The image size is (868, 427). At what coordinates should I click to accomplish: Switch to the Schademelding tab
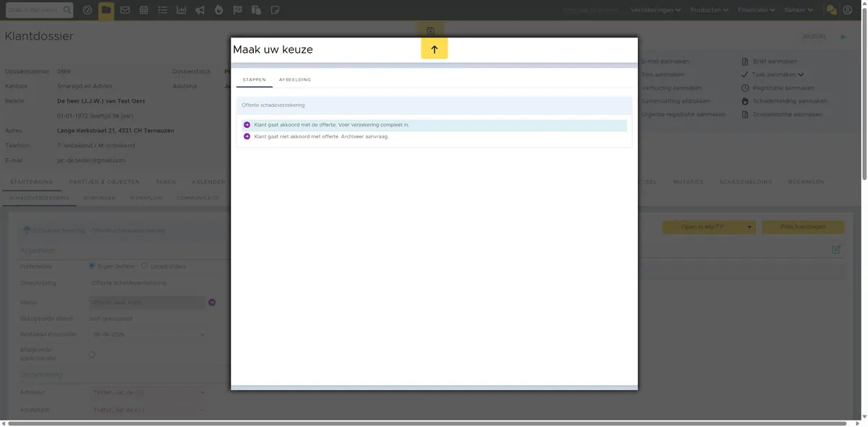point(745,182)
